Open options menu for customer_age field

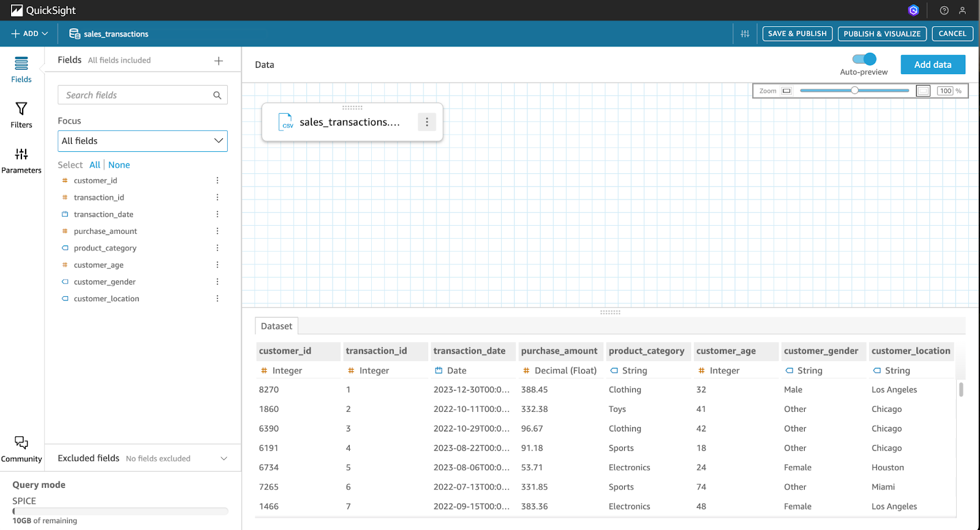[x=217, y=265]
